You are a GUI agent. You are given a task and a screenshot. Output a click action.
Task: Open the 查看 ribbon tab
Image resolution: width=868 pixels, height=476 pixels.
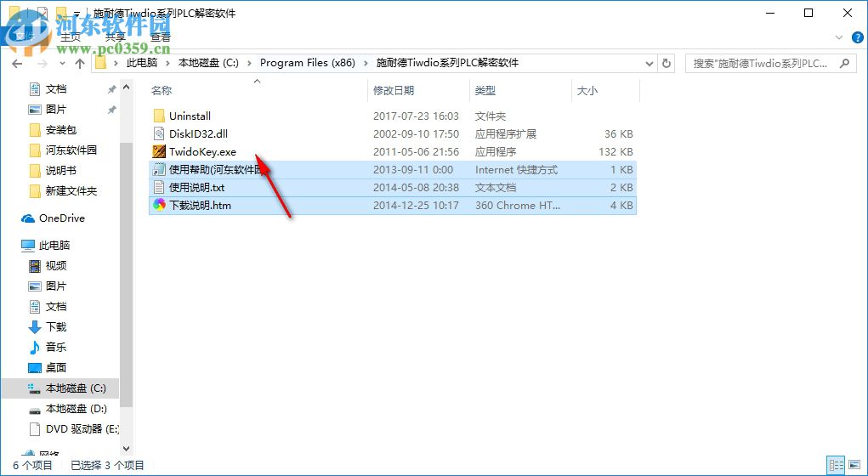coord(161,37)
